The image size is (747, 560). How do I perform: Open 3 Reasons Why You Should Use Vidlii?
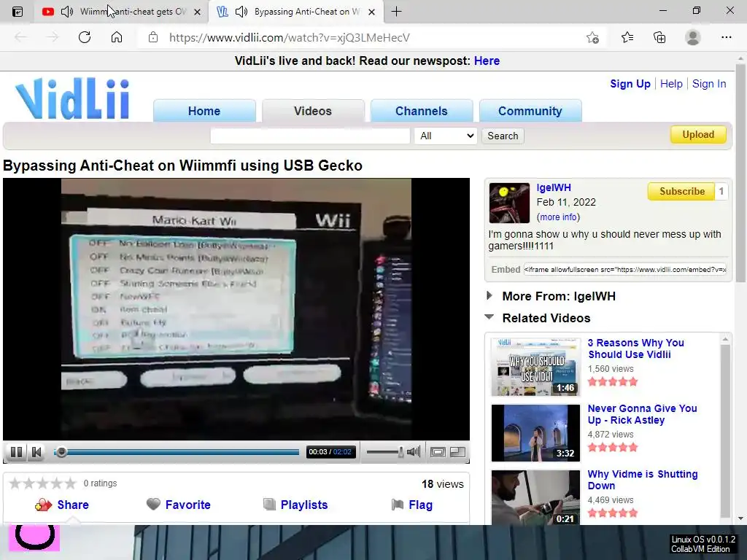635,349
